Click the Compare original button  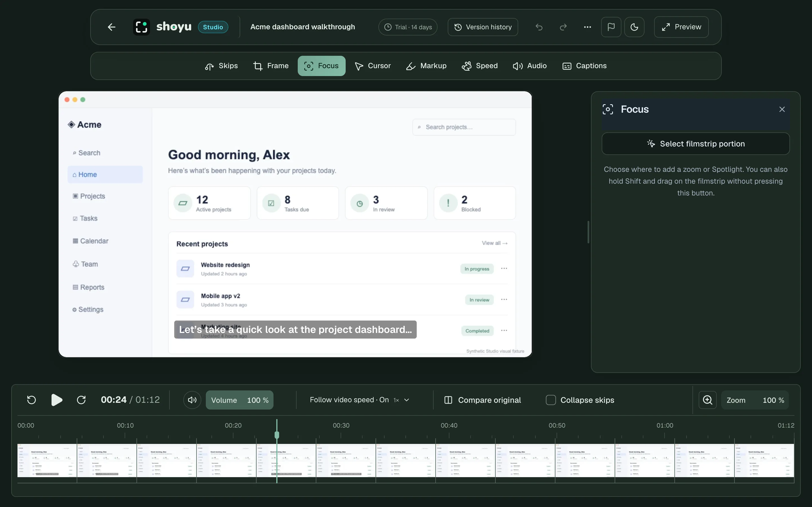[482, 400]
